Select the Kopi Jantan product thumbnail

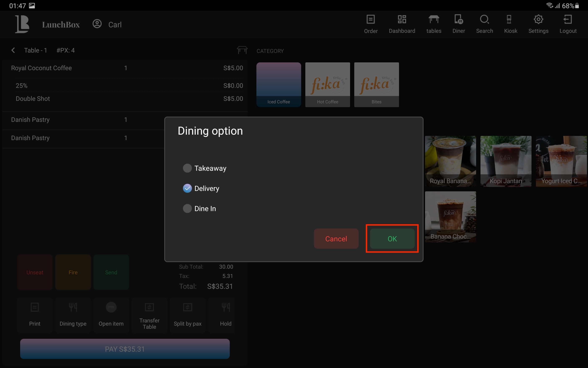point(505,161)
